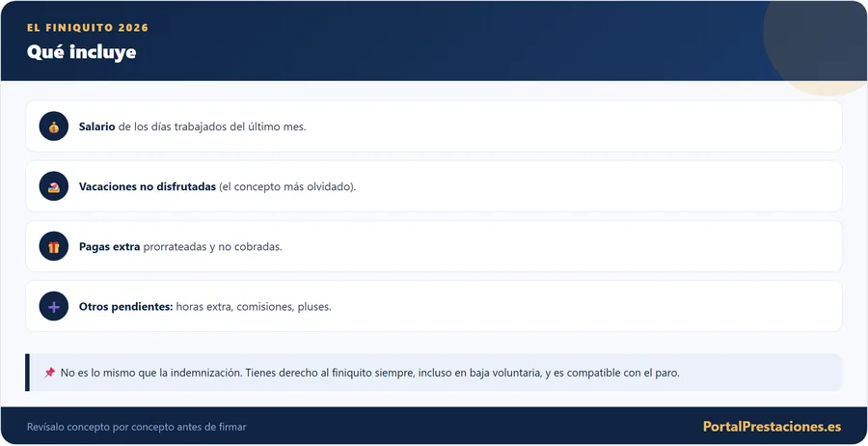Click the gift icon beside Pagas extra
868x446 pixels.
point(54,246)
